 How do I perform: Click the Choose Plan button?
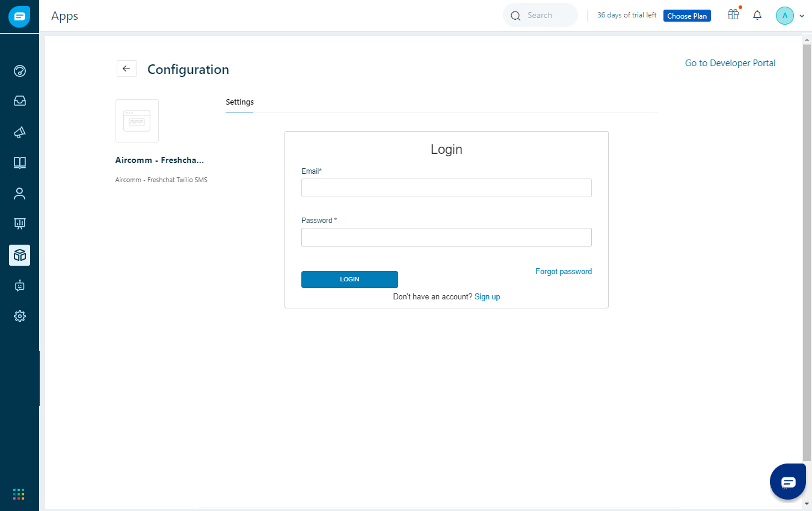tap(687, 16)
